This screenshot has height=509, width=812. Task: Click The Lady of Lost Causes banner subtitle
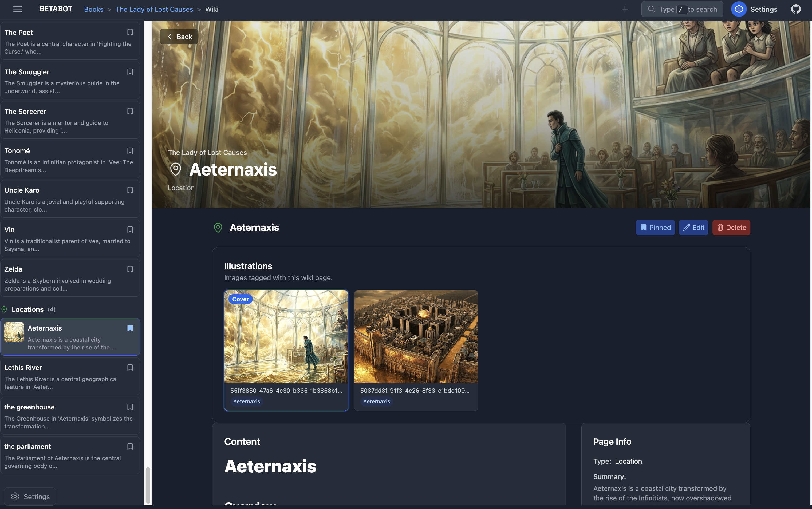pos(207,153)
